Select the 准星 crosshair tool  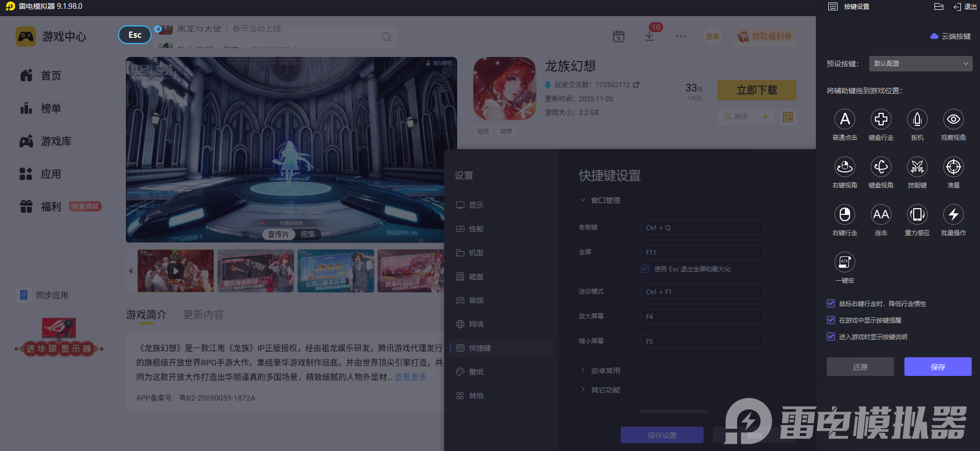(x=954, y=167)
